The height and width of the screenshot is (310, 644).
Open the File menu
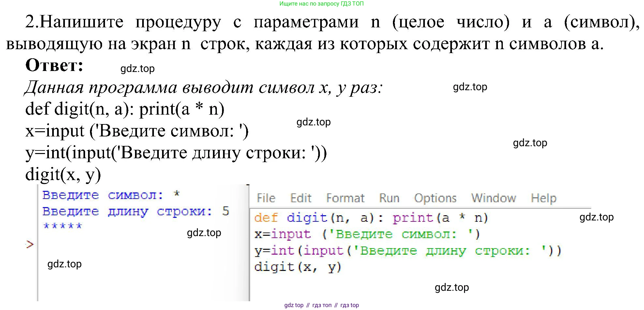266,198
